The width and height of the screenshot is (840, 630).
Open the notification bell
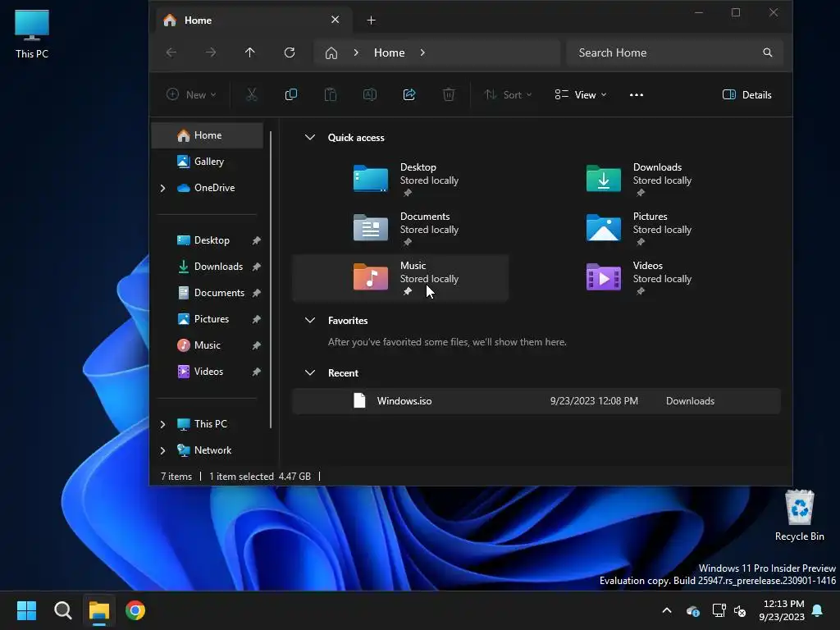(818, 610)
